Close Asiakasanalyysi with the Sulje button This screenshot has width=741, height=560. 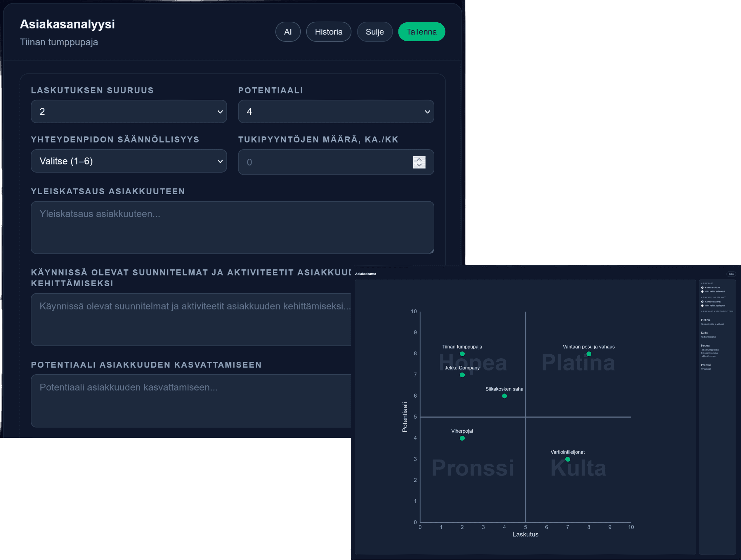tap(375, 32)
